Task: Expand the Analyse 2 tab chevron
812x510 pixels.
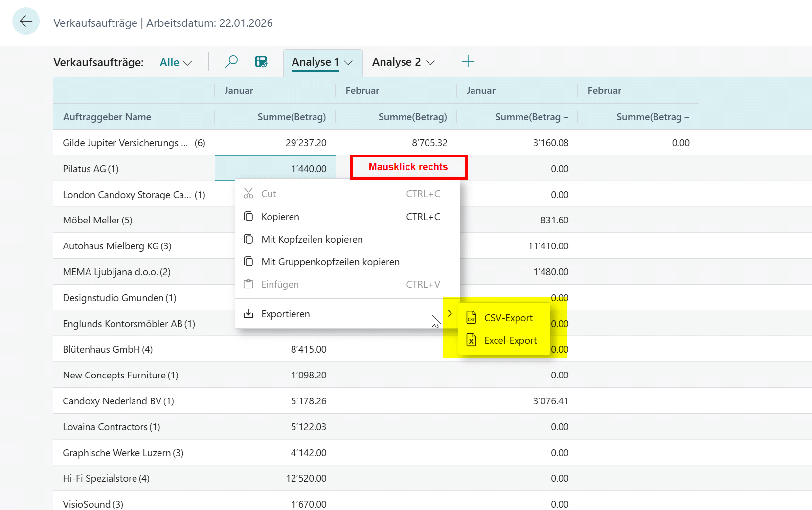Action: click(430, 63)
